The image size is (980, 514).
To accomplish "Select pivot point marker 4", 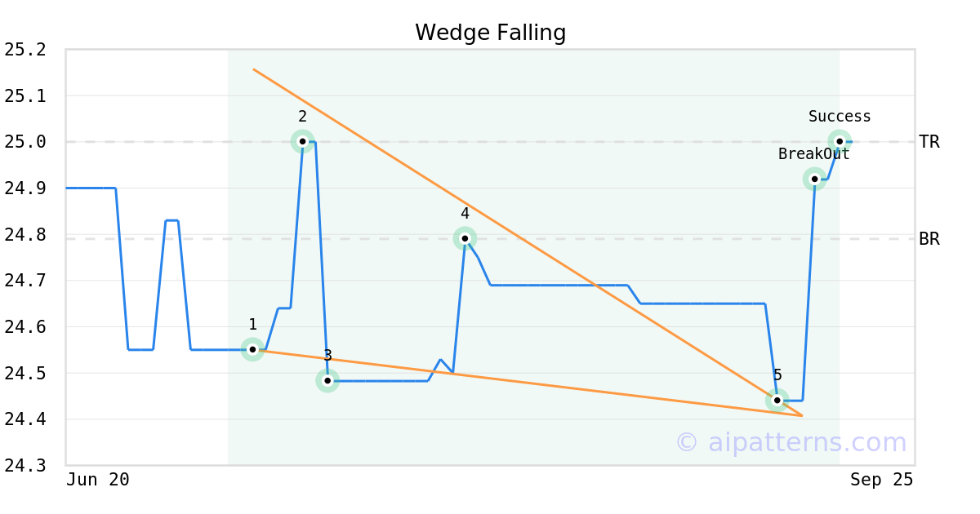I will [x=465, y=238].
